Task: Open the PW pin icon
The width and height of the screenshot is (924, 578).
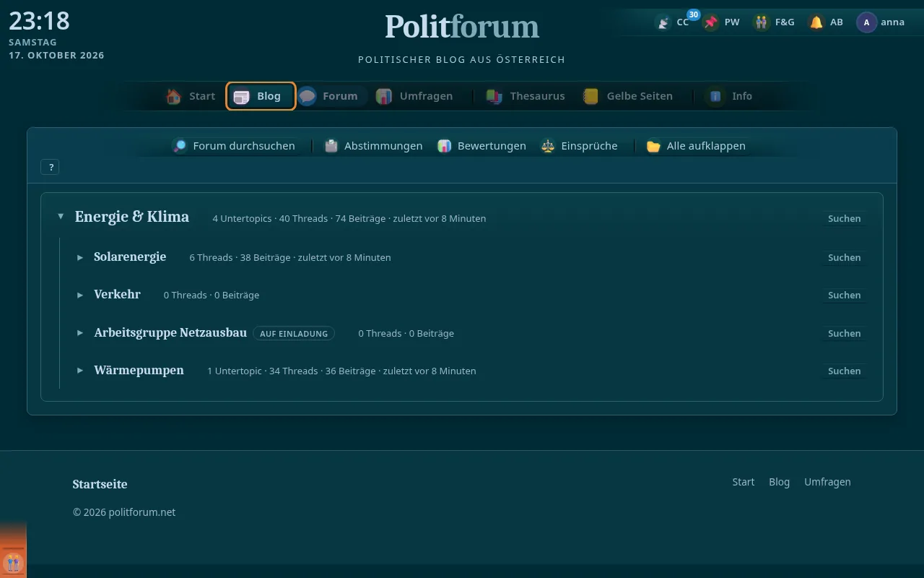Action: point(711,22)
